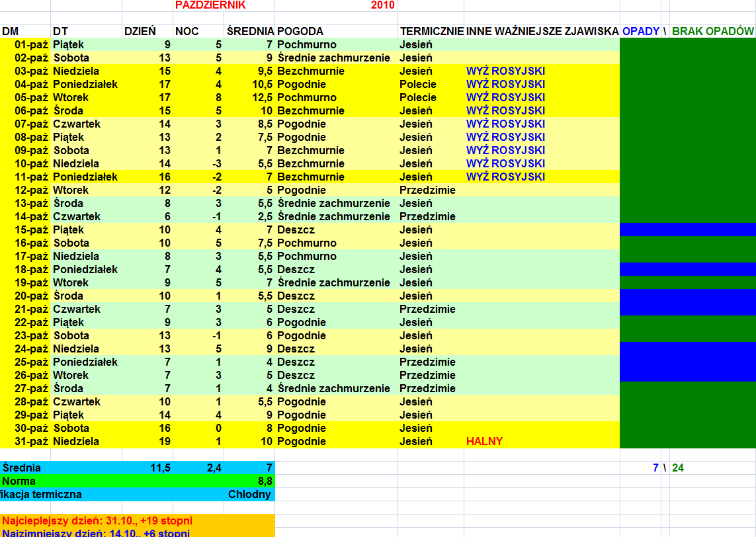This screenshot has height=537, width=756.
Task: Click the ŚREDNIA column header cell
Action: point(249,31)
